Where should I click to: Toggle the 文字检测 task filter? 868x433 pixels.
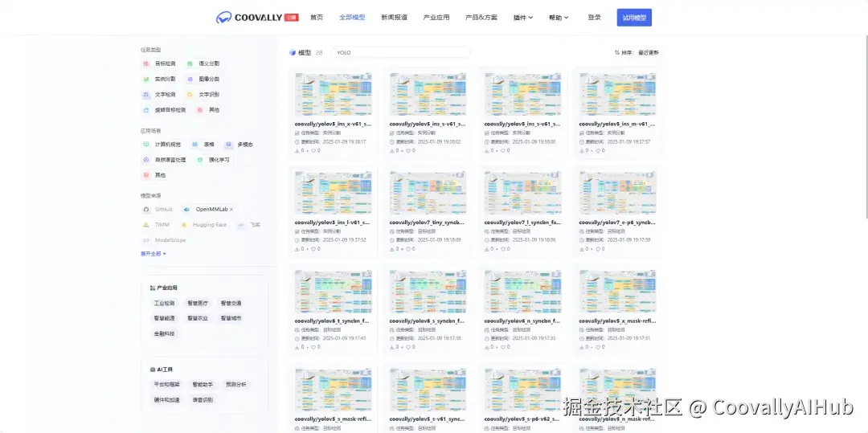(x=158, y=95)
